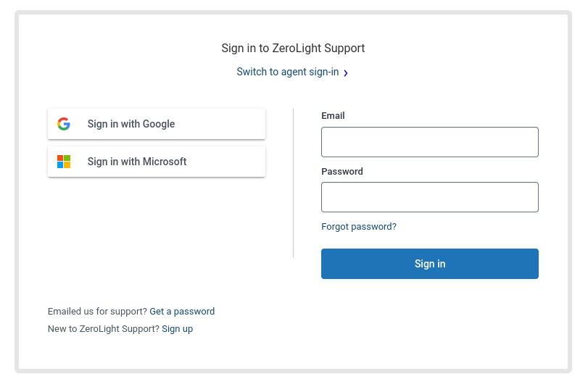Viewport: 588px width, 387px height.
Task: Follow the Sign up link
Action: pyautogui.click(x=178, y=329)
